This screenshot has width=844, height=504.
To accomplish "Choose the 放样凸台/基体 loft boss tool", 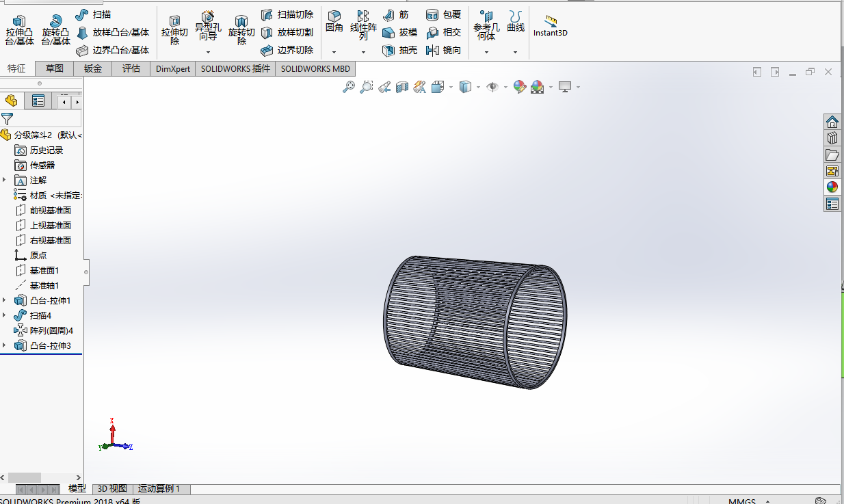I will 113,32.
